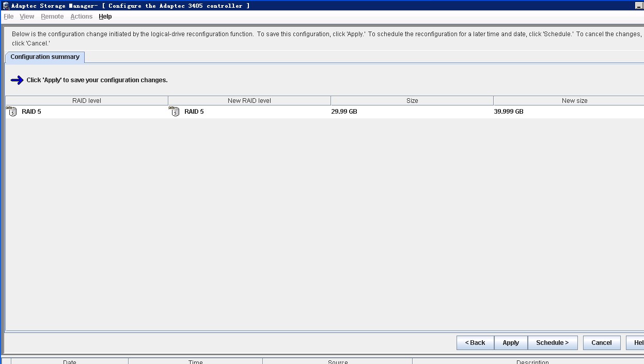Select the drive icon under New RAID level

(x=175, y=111)
